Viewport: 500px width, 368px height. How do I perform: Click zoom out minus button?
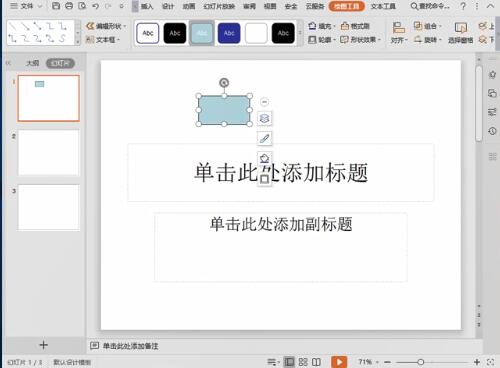coord(387,362)
